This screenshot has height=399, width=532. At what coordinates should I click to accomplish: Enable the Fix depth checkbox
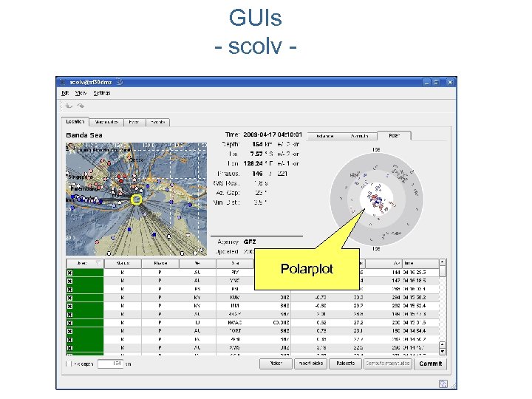(68, 364)
